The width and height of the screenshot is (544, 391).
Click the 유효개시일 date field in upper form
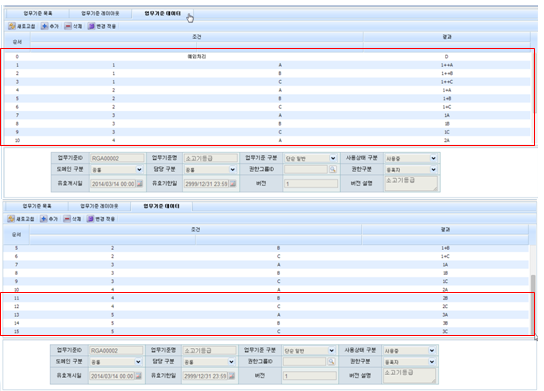pos(113,184)
